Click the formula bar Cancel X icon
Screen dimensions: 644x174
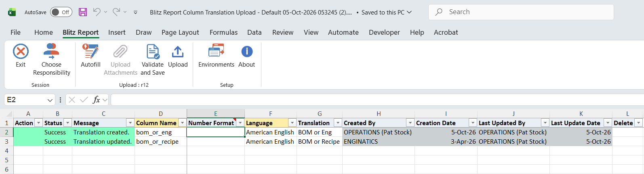[72, 100]
